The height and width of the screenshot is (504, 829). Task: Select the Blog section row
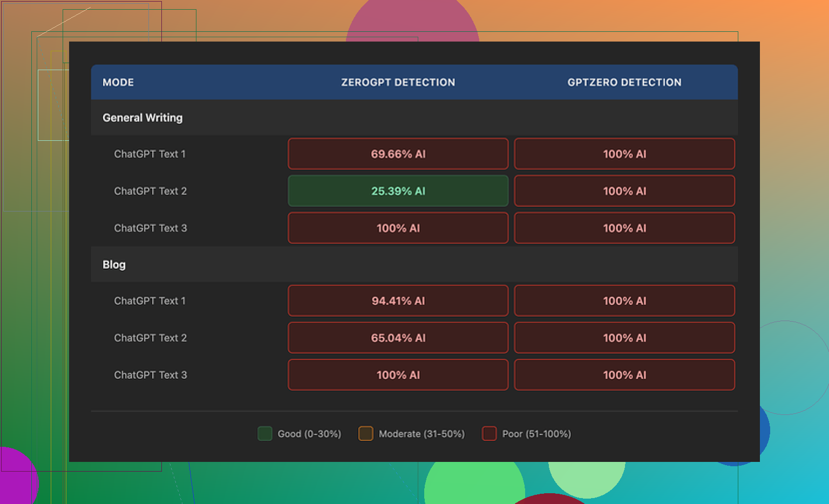point(114,264)
